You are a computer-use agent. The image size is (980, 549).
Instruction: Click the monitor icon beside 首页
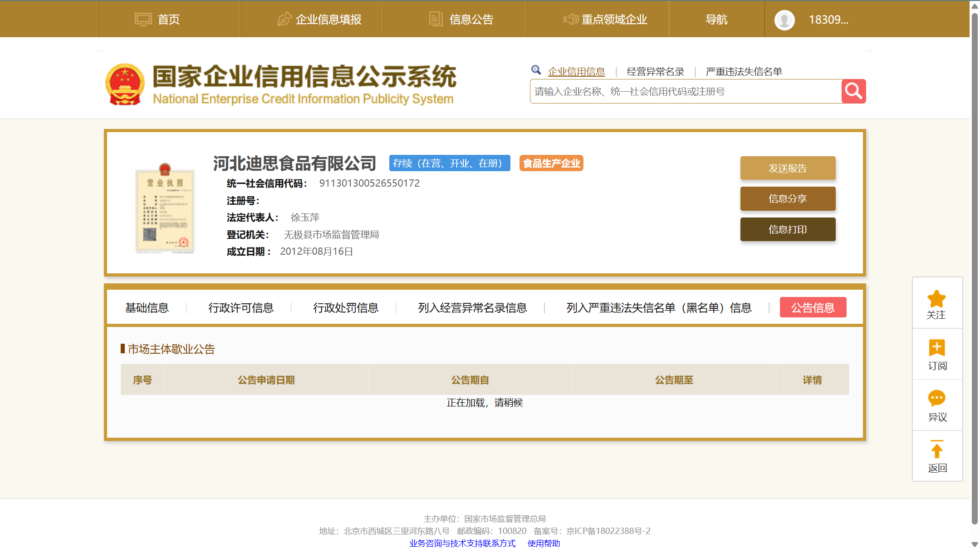coord(143,20)
